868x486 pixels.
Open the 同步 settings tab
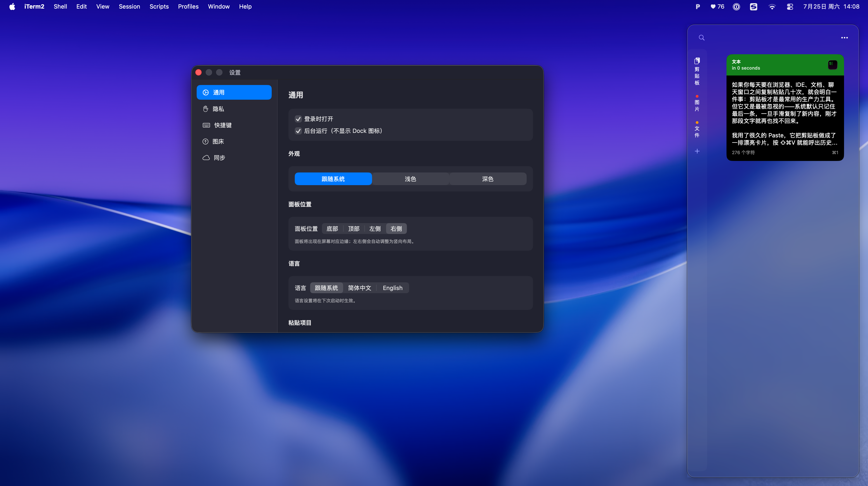(234, 158)
